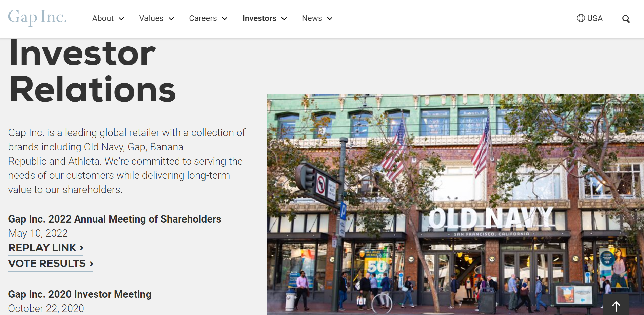Image resolution: width=644 pixels, height=315 pixels.
Task: Click the globe icon next to USA
Action: click(581, 18)
